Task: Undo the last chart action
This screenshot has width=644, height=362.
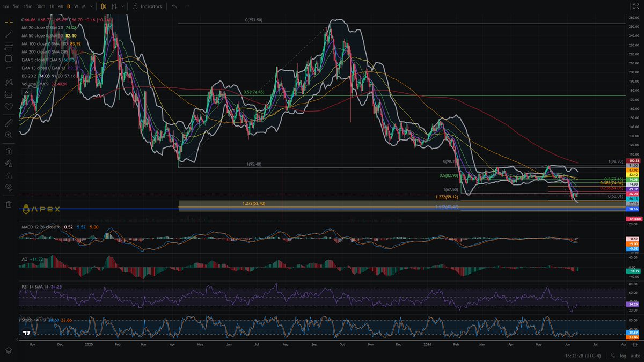Action: (174, 6)
